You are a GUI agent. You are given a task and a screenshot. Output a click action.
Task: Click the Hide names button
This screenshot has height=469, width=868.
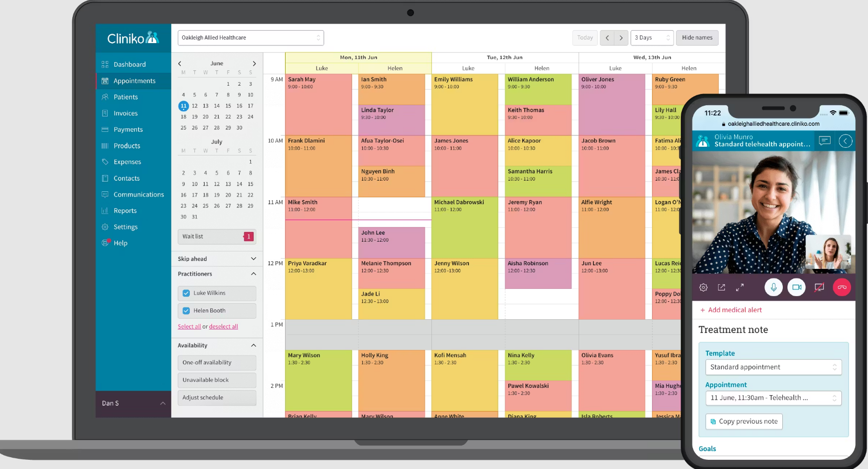697,37
